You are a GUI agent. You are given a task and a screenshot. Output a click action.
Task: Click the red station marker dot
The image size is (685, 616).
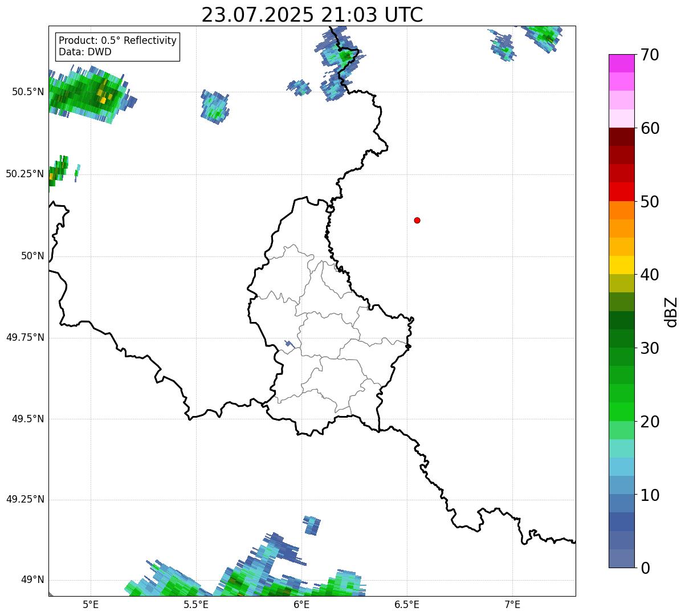417,220
